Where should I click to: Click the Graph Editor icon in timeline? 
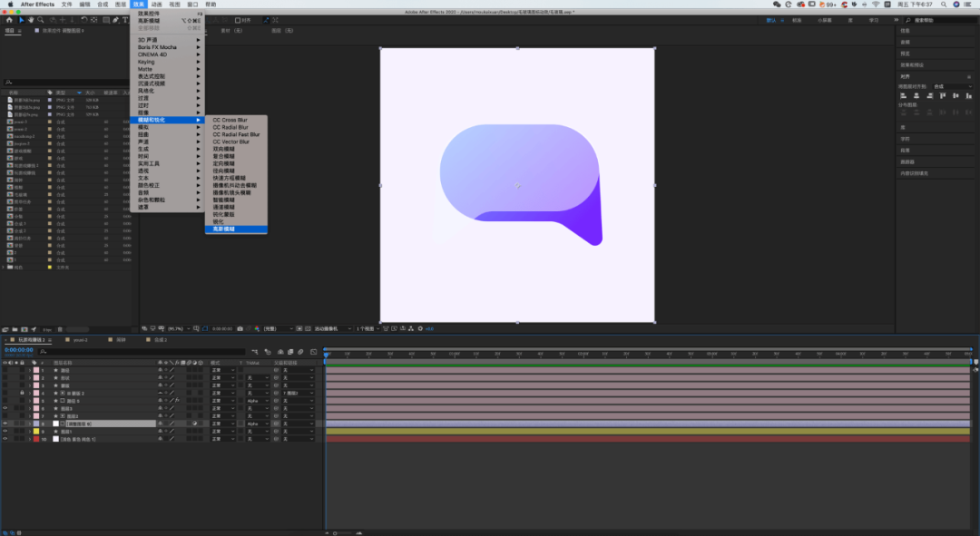313,352
